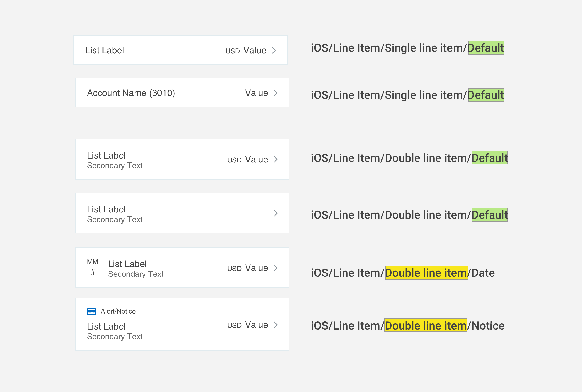This screenshot has width=582, height=392.
Task: Click the green Default highlight next to Account Name row
Action: point(486,95)
